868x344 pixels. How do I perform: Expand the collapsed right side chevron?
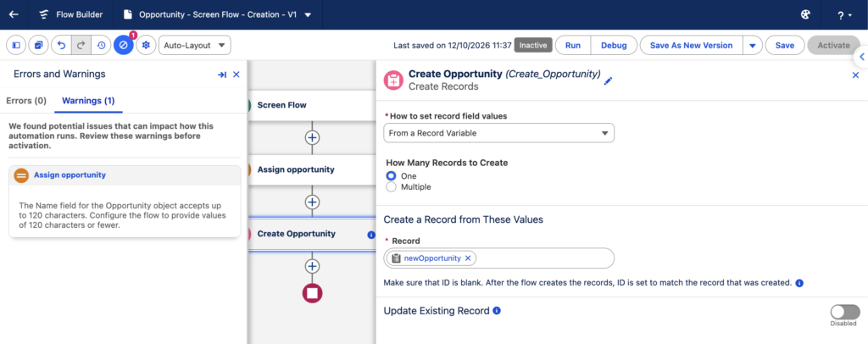click(861, 57)
